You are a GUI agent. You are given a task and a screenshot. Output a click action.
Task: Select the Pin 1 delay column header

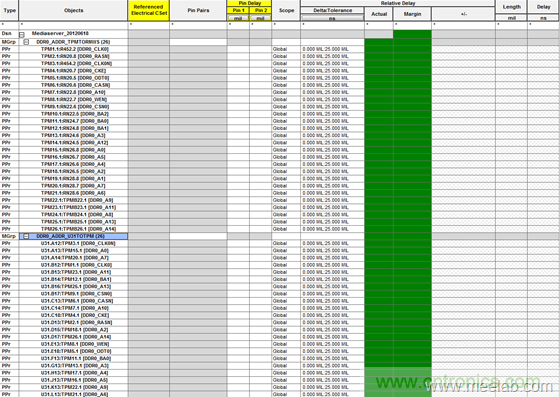[238, 10]
